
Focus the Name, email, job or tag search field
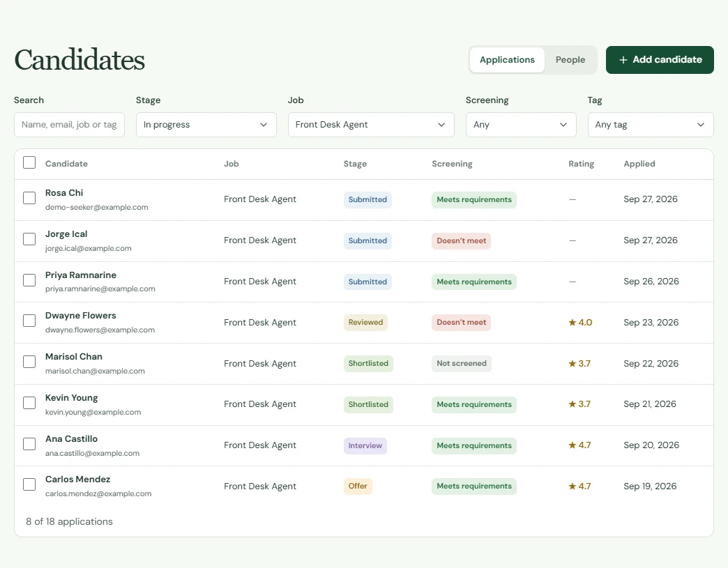tap(69, 125)
